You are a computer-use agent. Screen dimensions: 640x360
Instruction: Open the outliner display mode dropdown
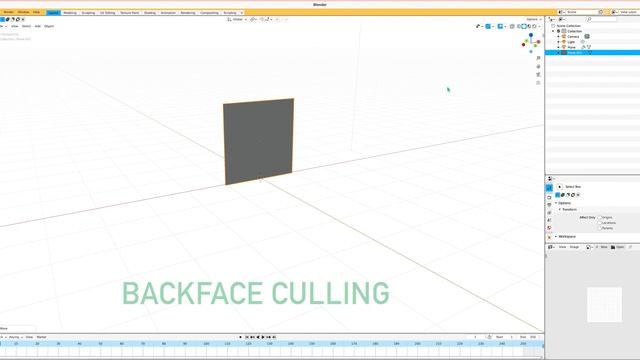pyautogui.click(x=562, y=19)
